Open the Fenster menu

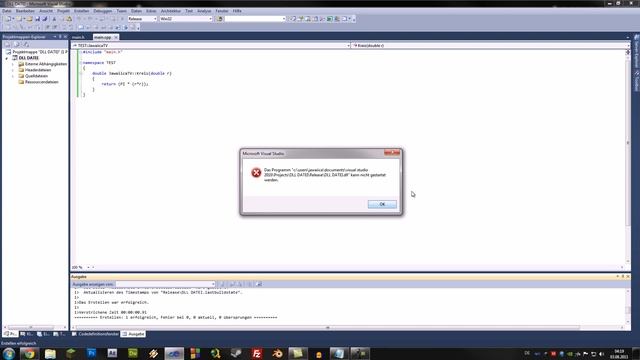coord(222,11)
